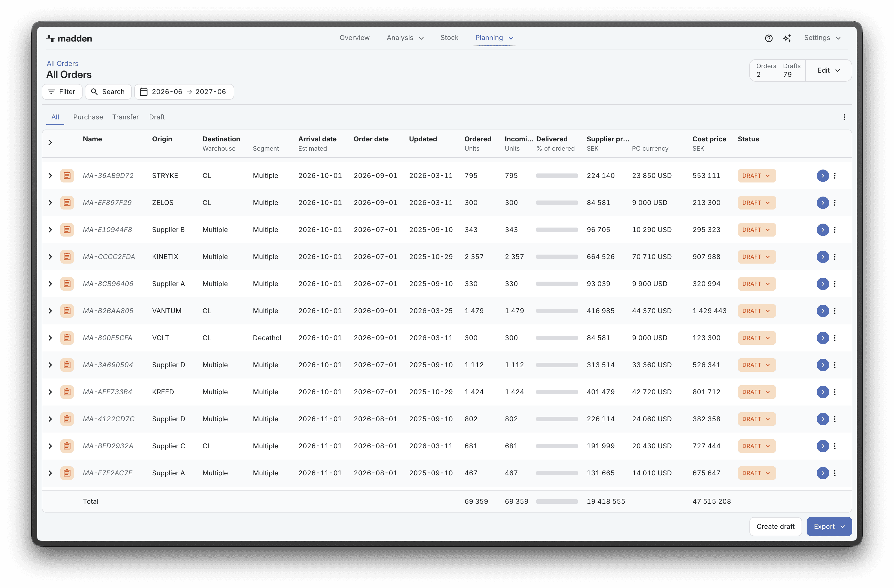Expand row MA-AEF733B4 from KREED

(x=50, y=392)
